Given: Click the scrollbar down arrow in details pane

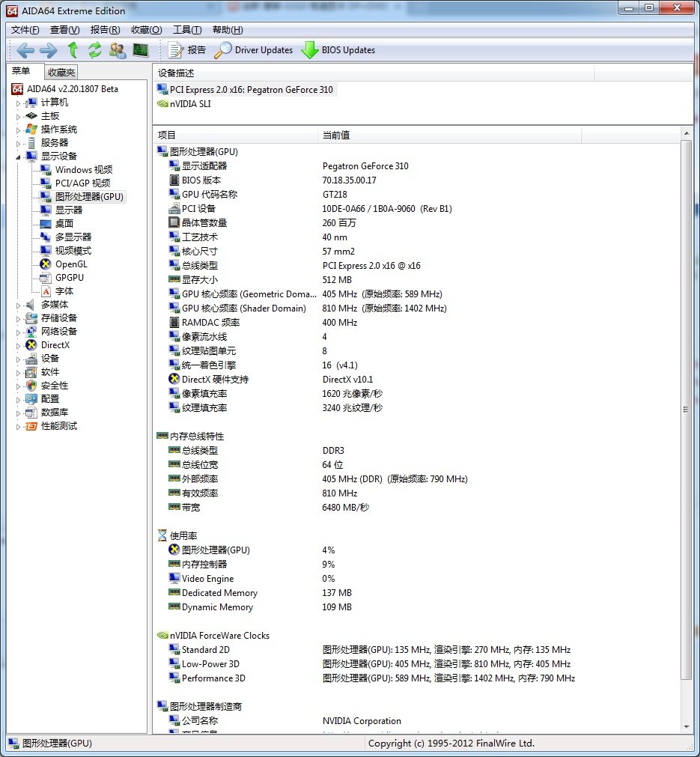Looking at the screenshot, I should click(687, 726).
